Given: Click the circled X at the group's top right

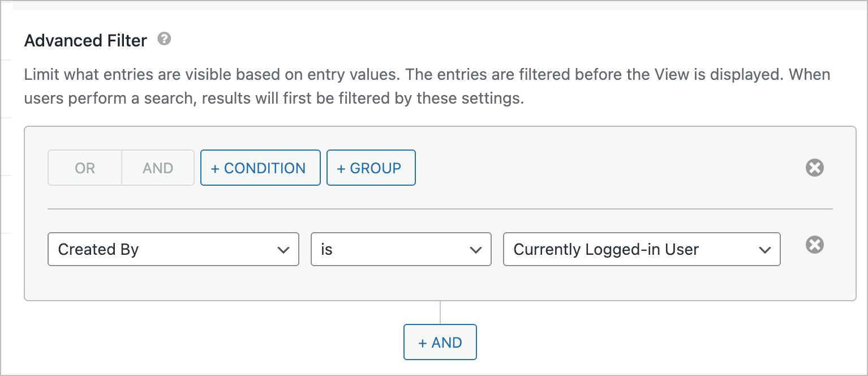Looking at the screenshot, I should pyautogui.click(x=815, y=167).
